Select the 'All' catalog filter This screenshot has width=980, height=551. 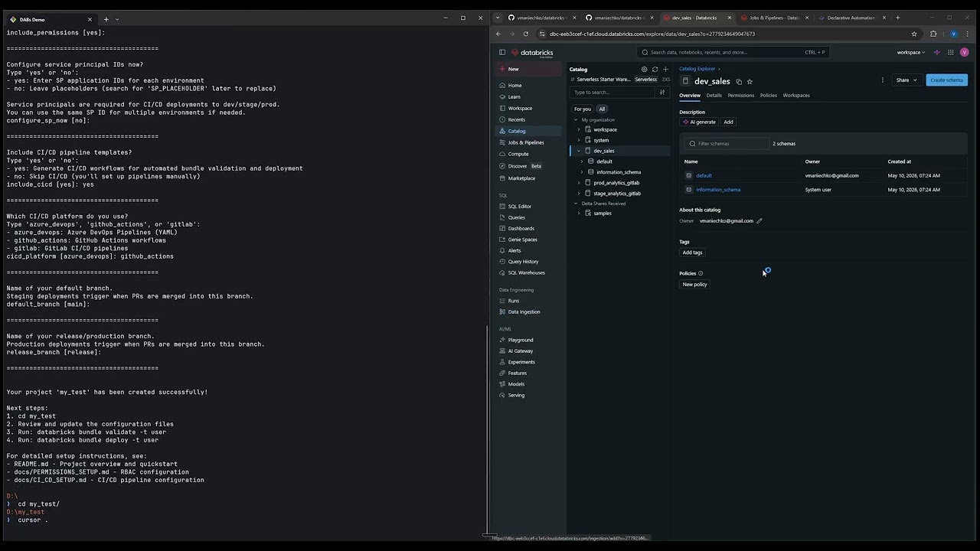pyautogui.click(x=602, y=109)
